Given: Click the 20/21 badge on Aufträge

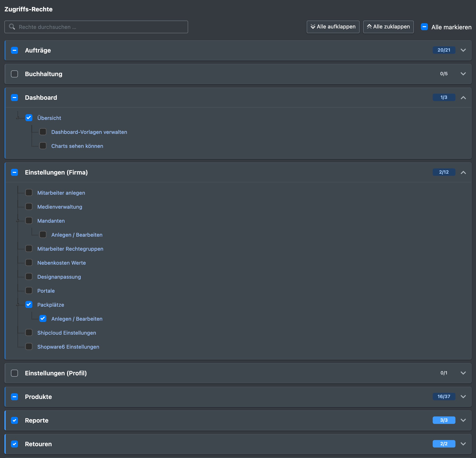Looking at the screenshot, I should pos(444,50).
